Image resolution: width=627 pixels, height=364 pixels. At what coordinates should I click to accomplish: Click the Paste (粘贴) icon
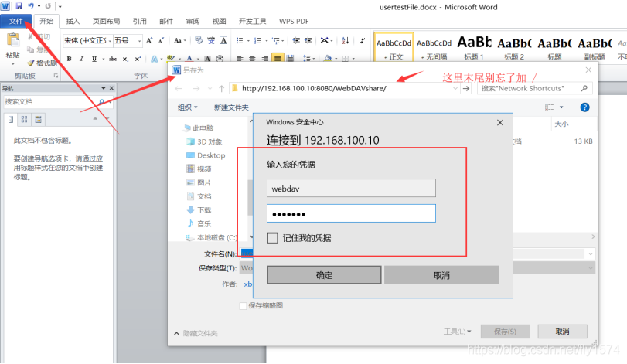tap(13, 40)
